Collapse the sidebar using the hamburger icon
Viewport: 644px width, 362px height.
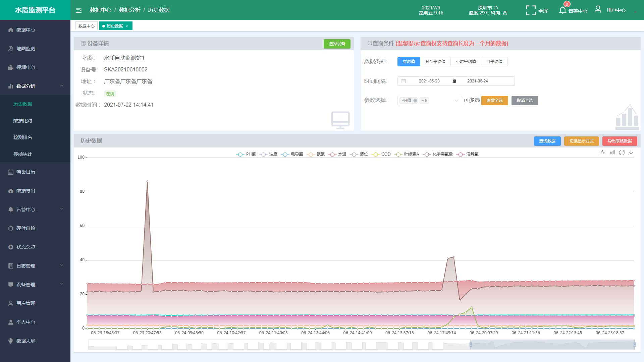[x=79, y=10]
